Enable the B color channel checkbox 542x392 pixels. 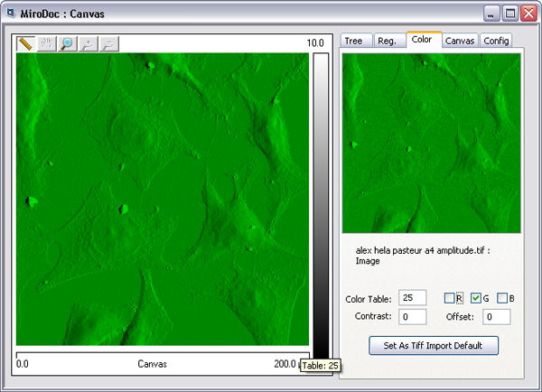coord(502,298)
